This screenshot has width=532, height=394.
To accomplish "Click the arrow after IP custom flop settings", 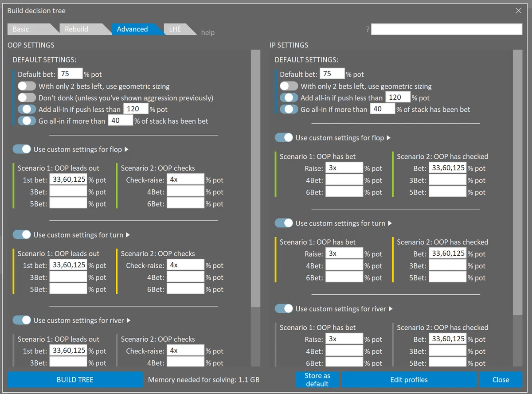I will click(388, 138).
